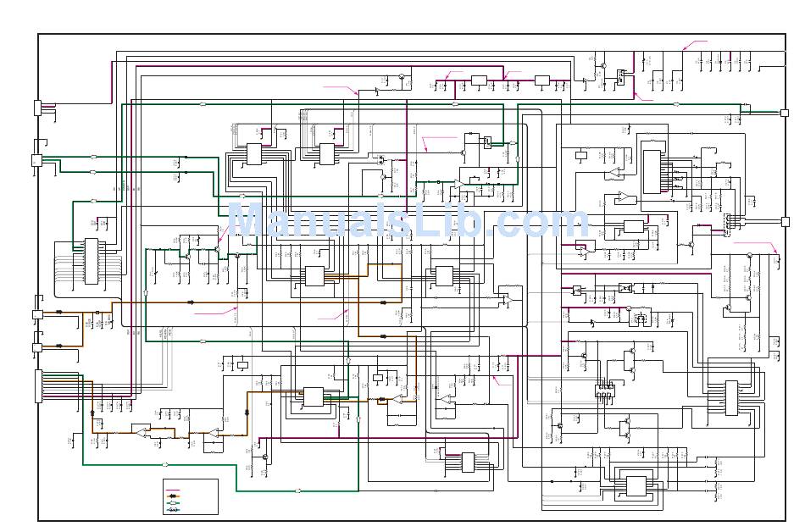805x532 pixels.
Task: Click the magenta line sample in the legend box
Action: (173, 490)
